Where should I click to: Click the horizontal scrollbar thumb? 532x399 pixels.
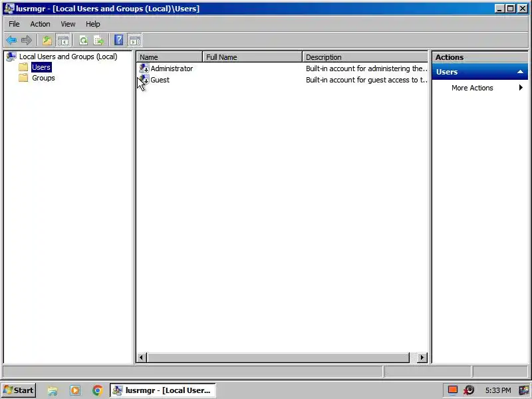(x=278, y=357)
